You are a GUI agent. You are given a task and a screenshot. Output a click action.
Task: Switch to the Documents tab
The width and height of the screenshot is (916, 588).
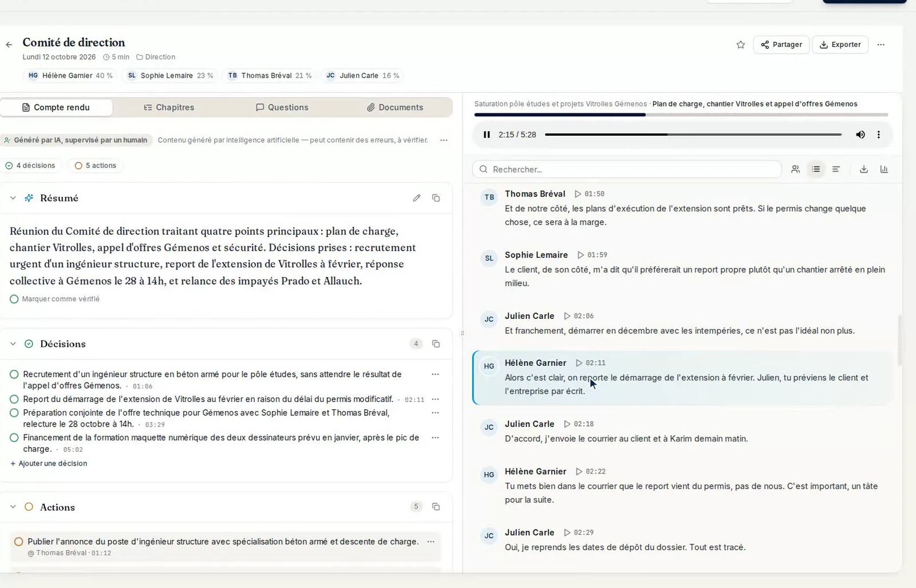[x=395, y=108]
